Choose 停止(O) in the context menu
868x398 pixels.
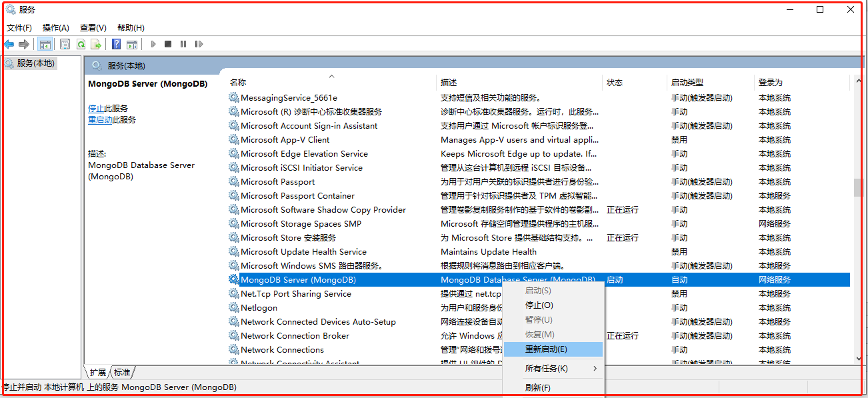(553, 305)
